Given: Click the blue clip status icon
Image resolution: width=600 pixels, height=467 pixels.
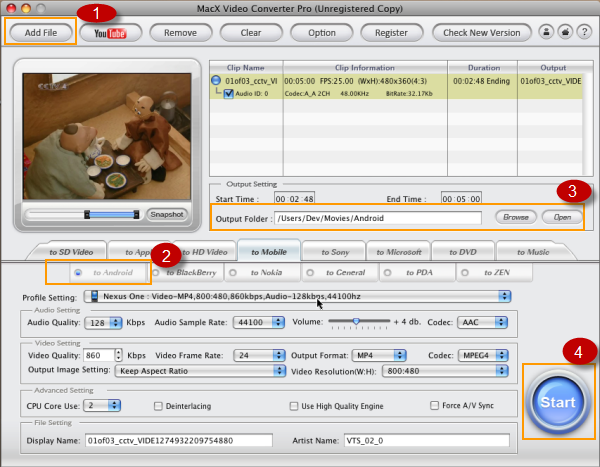Looking at the screenshot, I should (x=216, y=80).
